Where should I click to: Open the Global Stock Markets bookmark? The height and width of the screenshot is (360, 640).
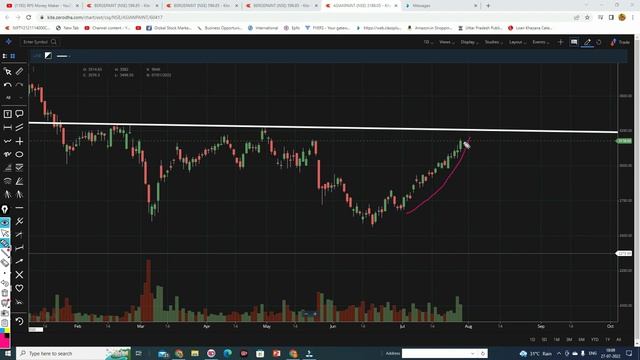[169, 28]
